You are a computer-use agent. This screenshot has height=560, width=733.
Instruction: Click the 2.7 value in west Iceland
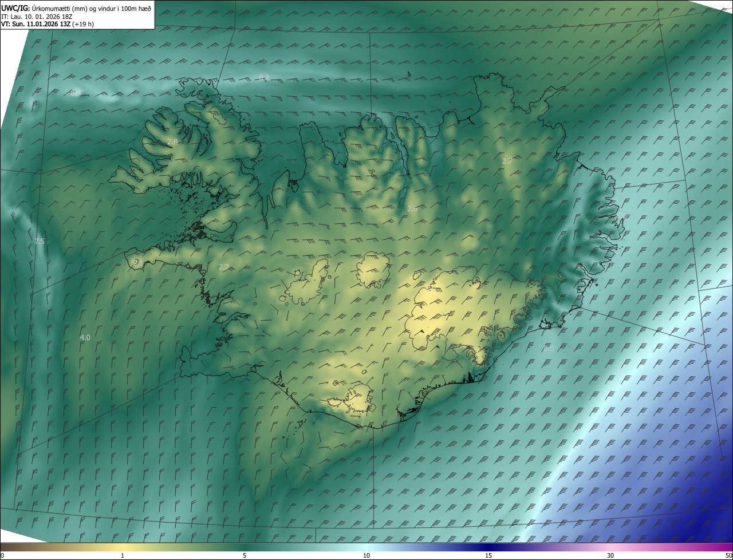coord(223,267)
